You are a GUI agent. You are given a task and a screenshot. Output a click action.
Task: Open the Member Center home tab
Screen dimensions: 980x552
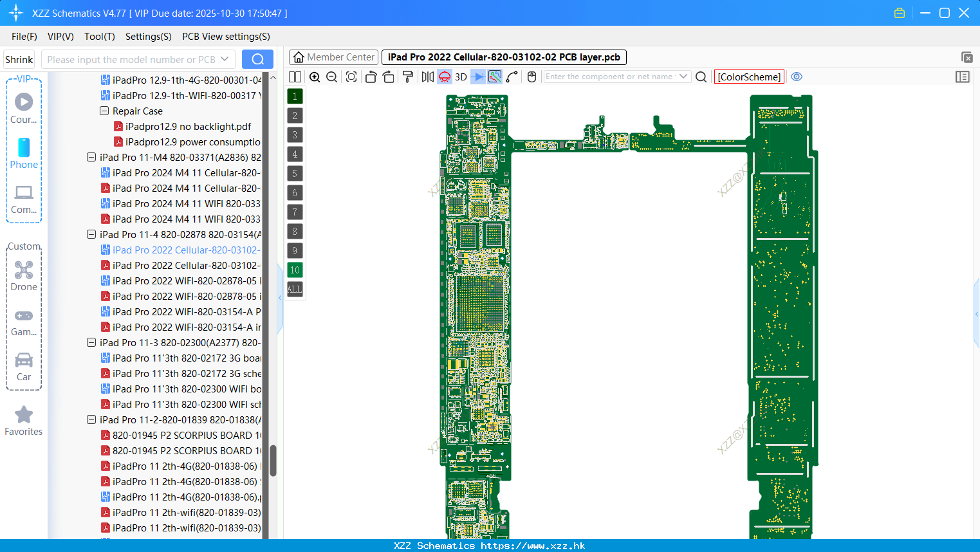click(333, 57)
